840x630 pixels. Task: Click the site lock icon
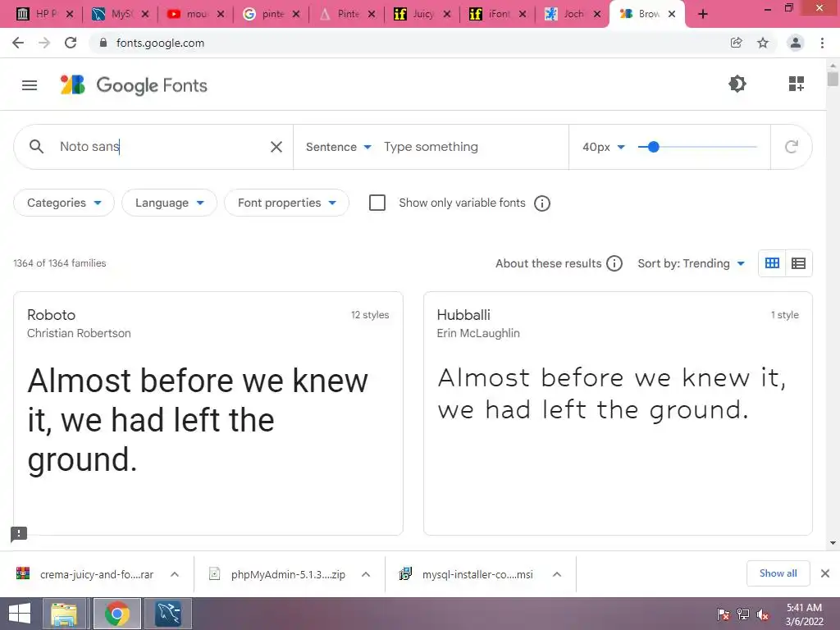pyautogui.click(x=103, y=43)
